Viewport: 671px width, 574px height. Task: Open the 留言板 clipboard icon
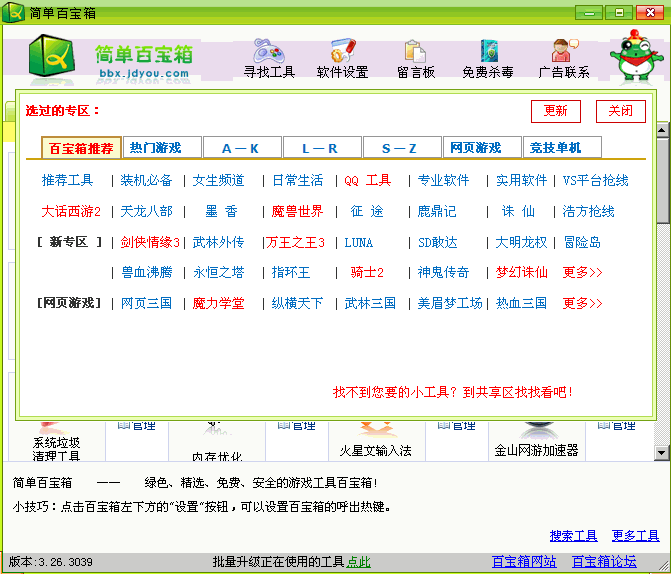click(416, 59)
